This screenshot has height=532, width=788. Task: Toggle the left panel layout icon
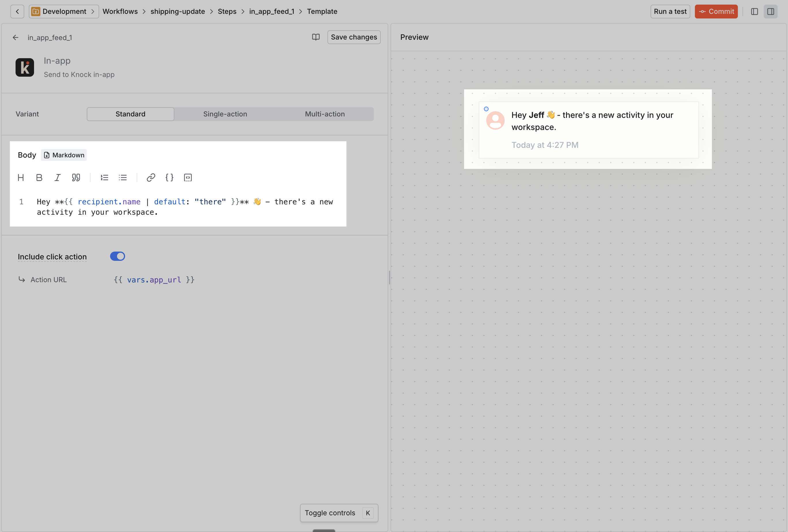pyautogui.click(x=754, y=12)
